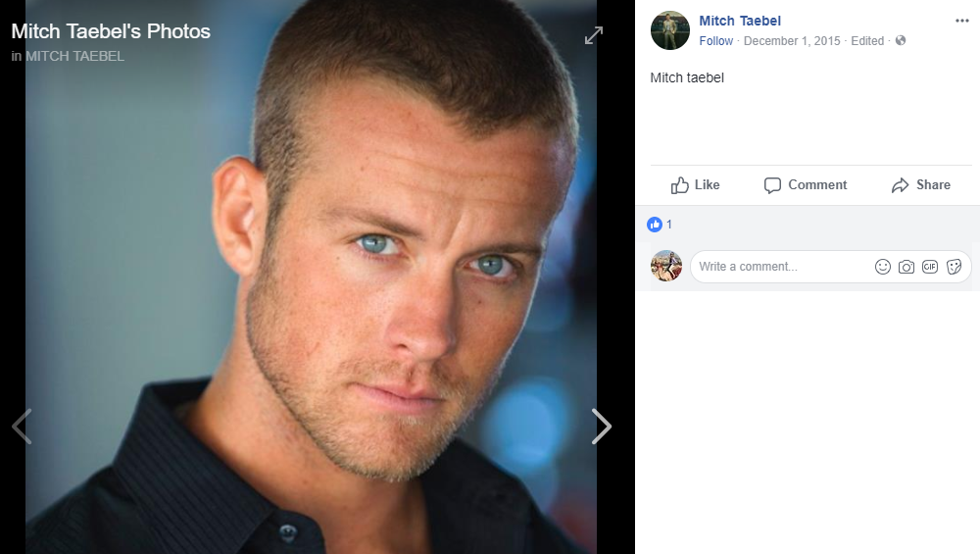This screenshot has height=554, width=980.
Task: Click the Comment button
Action: (806, 185)
